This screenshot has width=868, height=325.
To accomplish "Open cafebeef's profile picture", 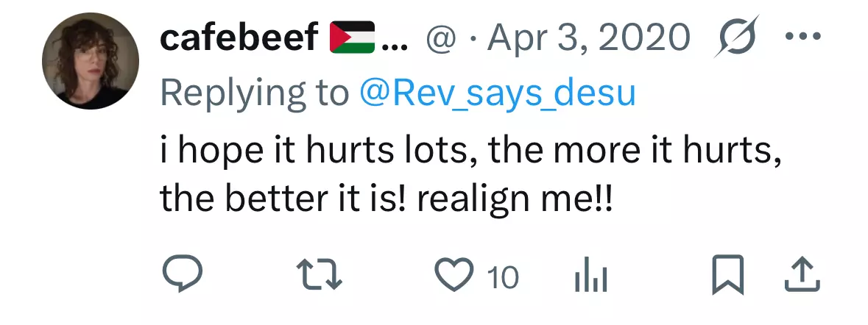I will click(x=91, y=61).
